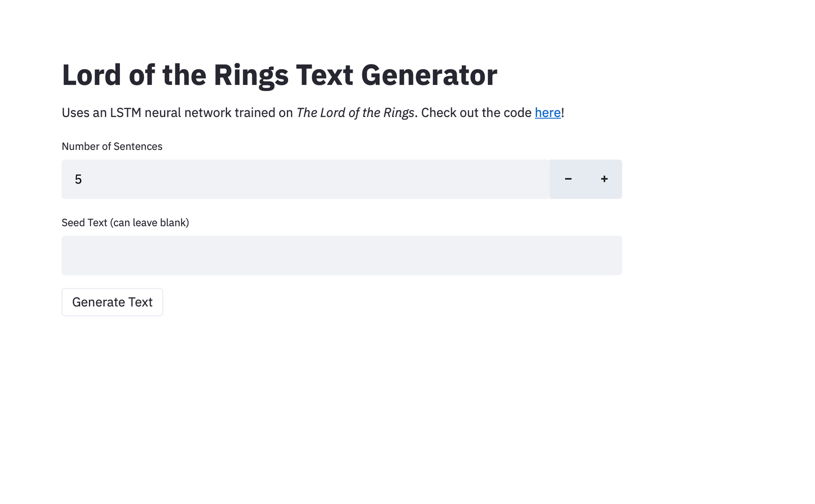Image resolution: width=815 pixels, height=504 pixels.
Task: Click the Generate Text button
Action: (112, 302)
